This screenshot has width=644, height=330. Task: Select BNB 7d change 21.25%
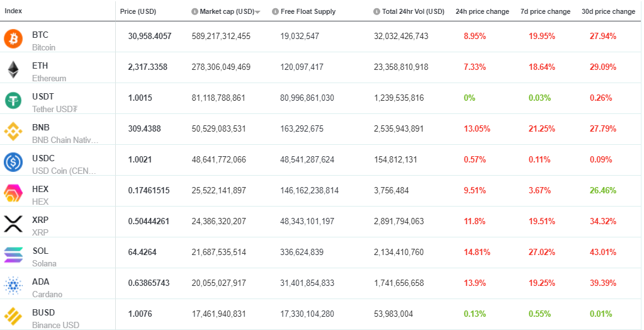click(x=542, y=128)
